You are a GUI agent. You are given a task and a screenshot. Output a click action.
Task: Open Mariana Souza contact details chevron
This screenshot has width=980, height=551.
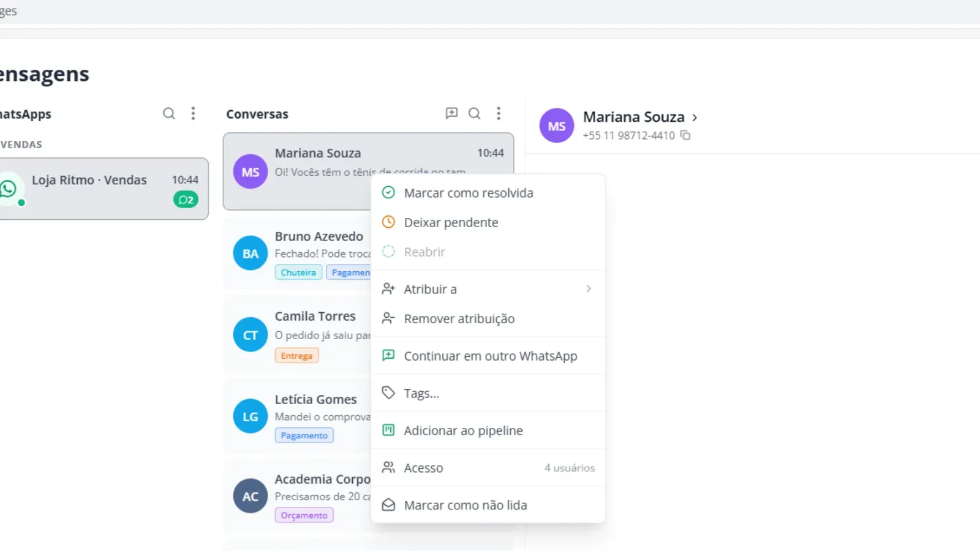[695, 118]
